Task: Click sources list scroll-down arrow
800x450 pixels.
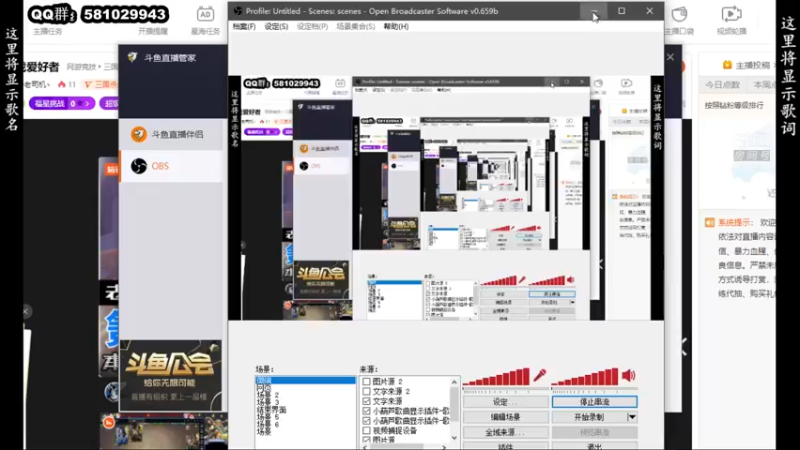Action: 454,438
